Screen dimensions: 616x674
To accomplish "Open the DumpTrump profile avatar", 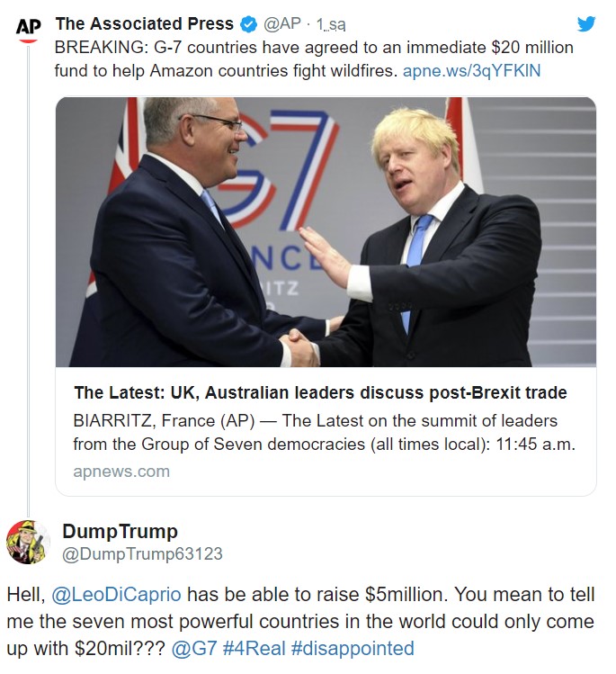I will [28, 542].
